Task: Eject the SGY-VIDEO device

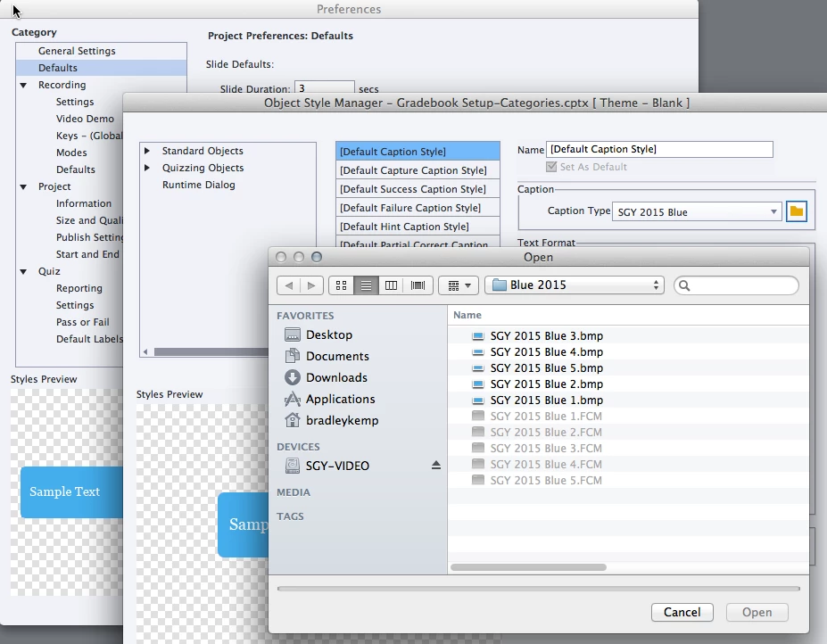Action: (x=435, y=466)
